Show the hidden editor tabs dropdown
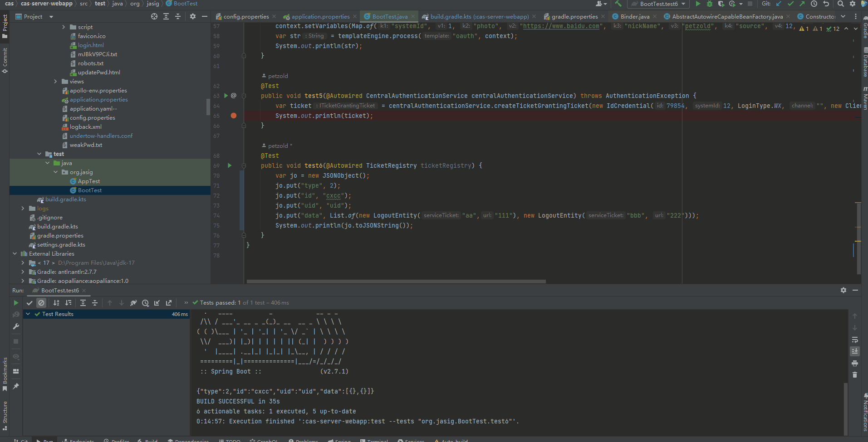868x442 pixels. pyautogui.click(x=843, y=16)
